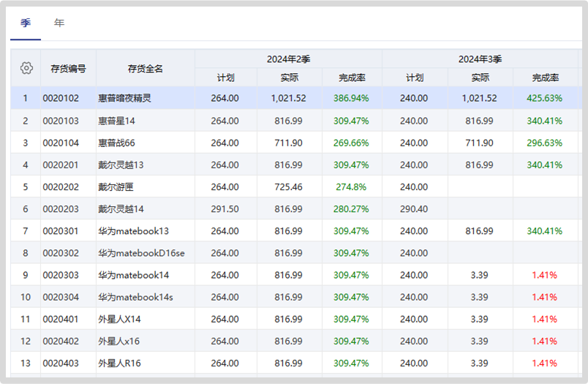The width and height of the screenshot is (588, 384).
Task: Click the 2024年2季 group header
Action: [x=288, y=59]
